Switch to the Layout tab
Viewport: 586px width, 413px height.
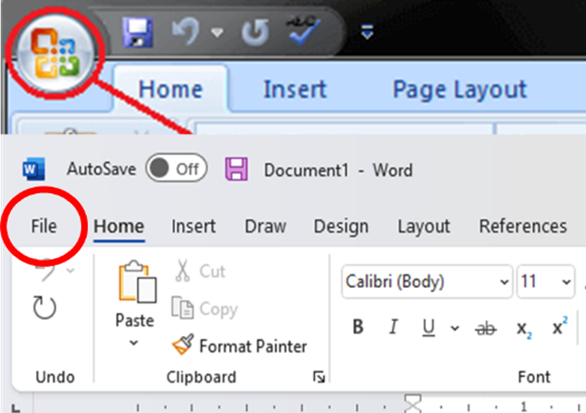click(423, 227)
